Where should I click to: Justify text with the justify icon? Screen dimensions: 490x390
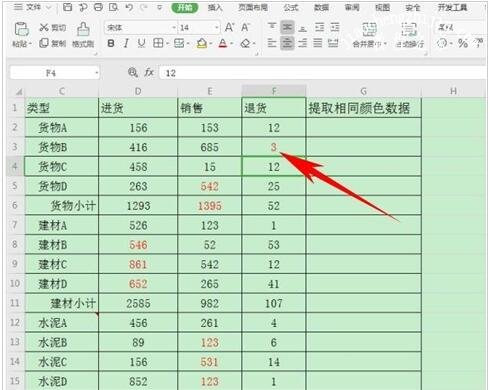[318, 43]
